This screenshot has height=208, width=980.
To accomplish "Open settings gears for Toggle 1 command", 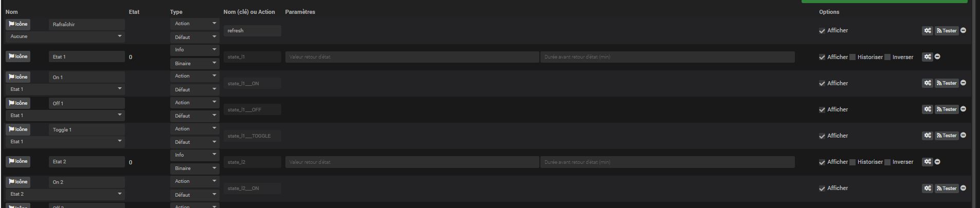I will 927,136.
